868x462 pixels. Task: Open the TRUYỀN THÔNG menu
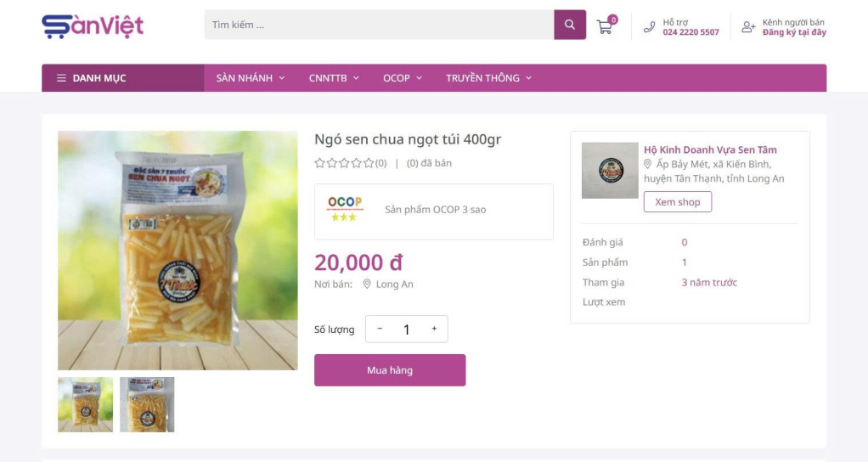(x=488, y=78)
